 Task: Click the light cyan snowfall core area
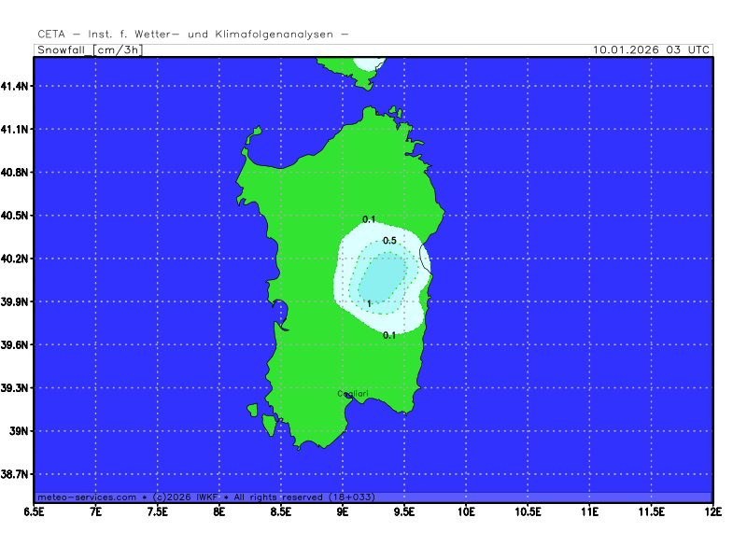coord(383,276)
